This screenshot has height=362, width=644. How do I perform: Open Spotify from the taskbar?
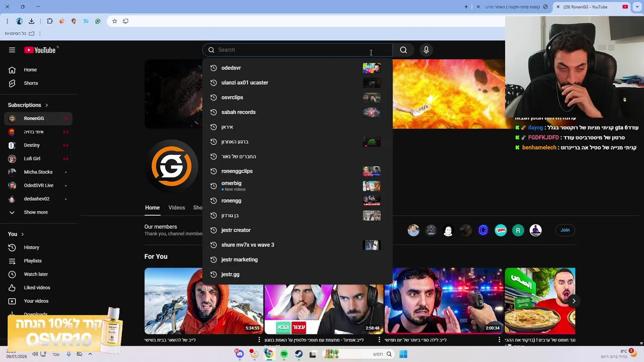point(284,354)
